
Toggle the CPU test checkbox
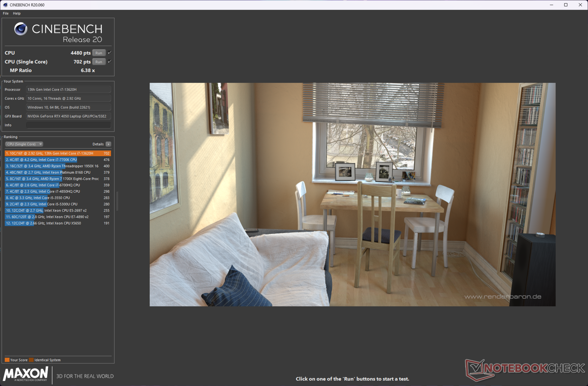pos(110,53)
